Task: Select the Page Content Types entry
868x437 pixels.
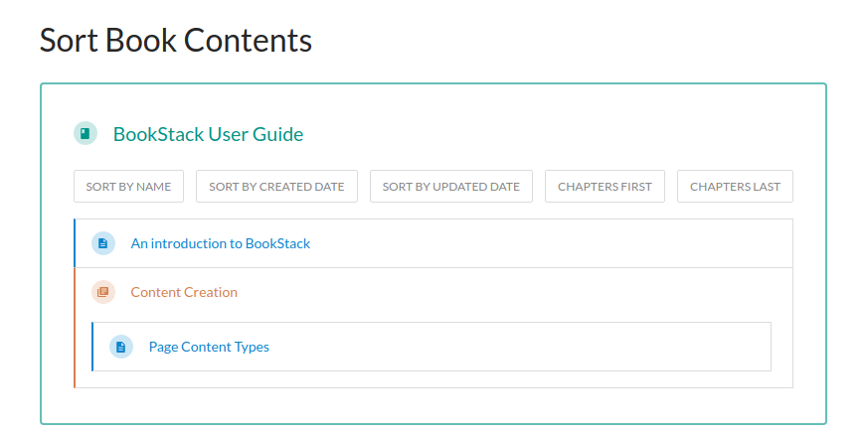Action: [432, 347]
